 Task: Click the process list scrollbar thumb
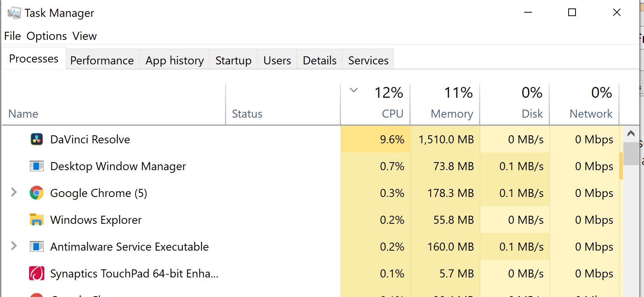coord(631,154)
